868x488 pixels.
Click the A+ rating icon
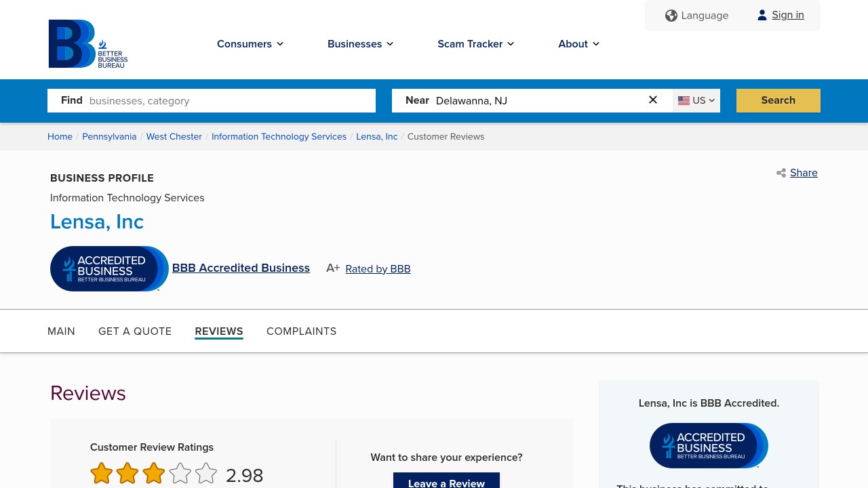(333, 268)
